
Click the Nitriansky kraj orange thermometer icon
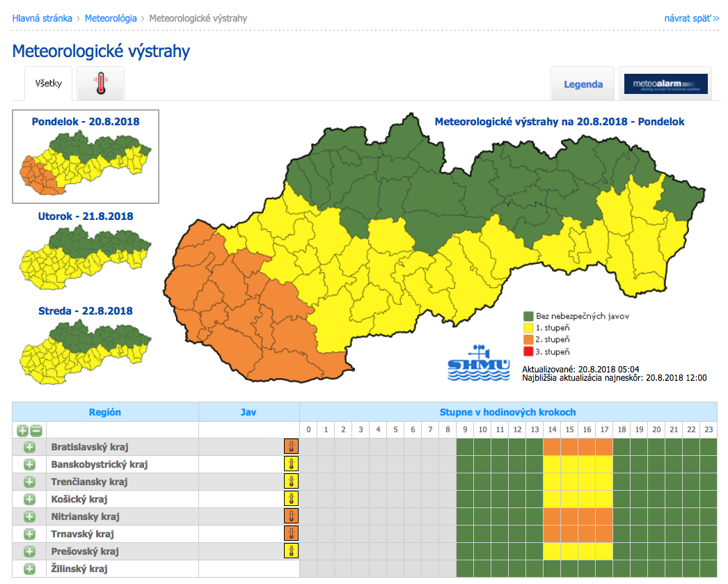pyautogui.click(x=291, y=516)
